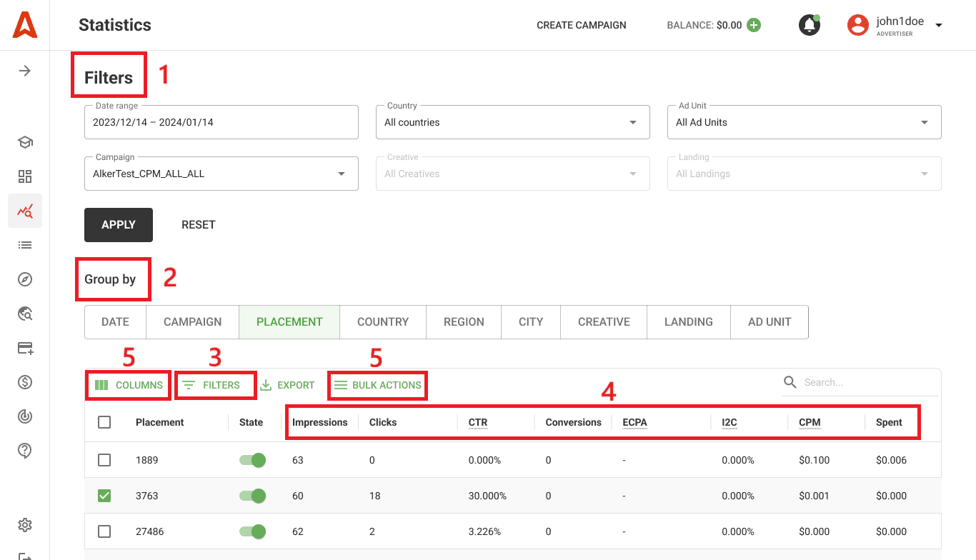Switch grouping to the COUNTRY tab
The image size is (976, 560).
(382, 321)
